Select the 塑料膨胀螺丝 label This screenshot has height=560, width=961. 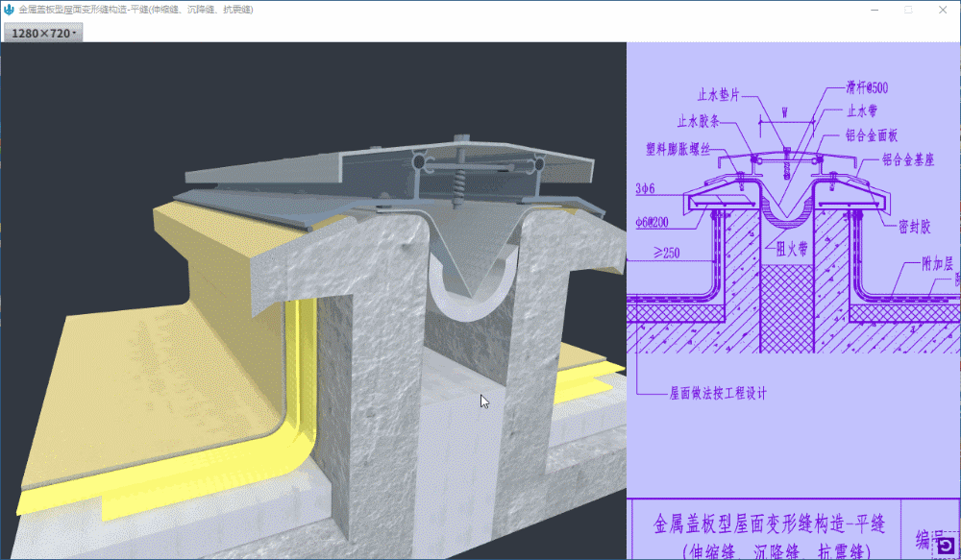[678, 148]
